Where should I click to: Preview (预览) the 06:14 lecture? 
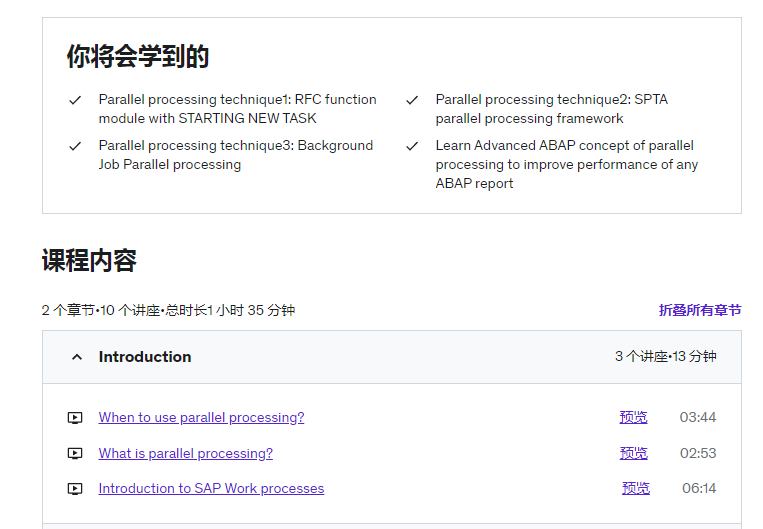pos(636,489)
